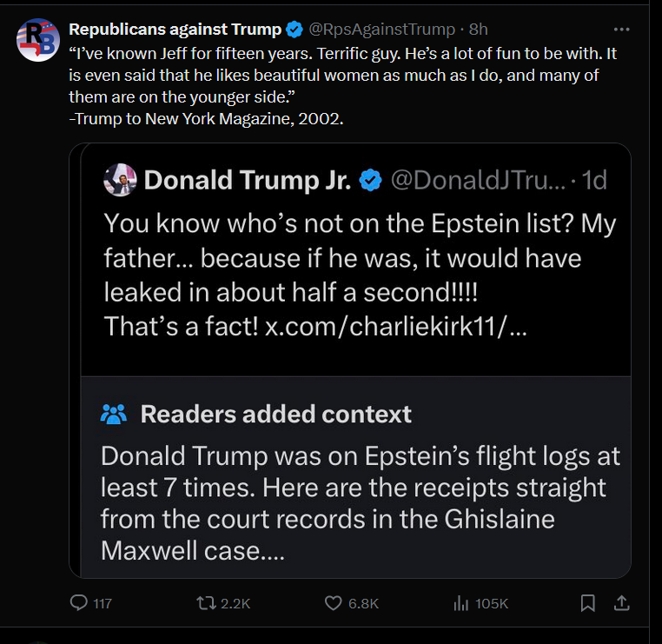
Task: Click Republicans against Trump verified badge
Action: point(295,30)
